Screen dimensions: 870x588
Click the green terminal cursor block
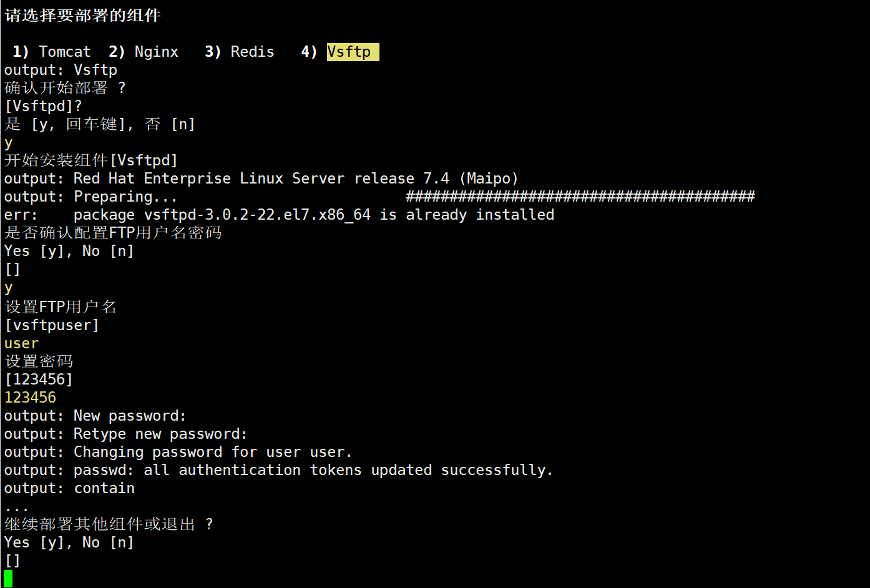8,578
